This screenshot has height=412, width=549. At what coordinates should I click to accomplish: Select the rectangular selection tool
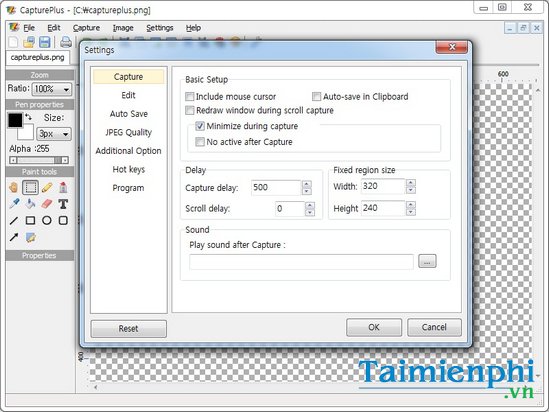click(30, 188)
